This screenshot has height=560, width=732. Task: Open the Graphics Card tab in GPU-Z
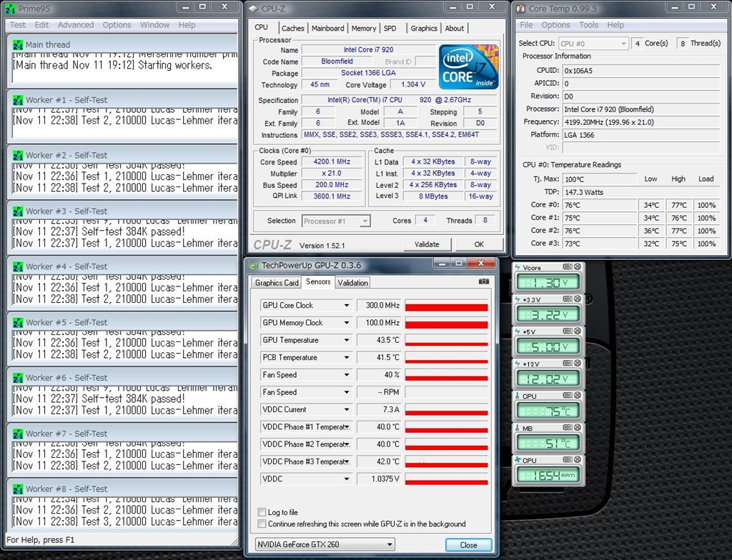tap(277, 283)
